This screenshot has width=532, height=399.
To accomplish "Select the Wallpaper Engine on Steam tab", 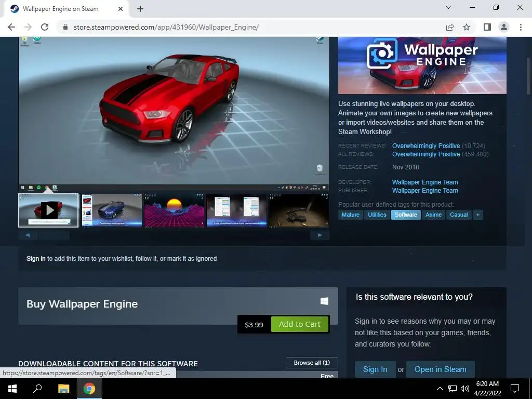I will (x=66, y=9).
